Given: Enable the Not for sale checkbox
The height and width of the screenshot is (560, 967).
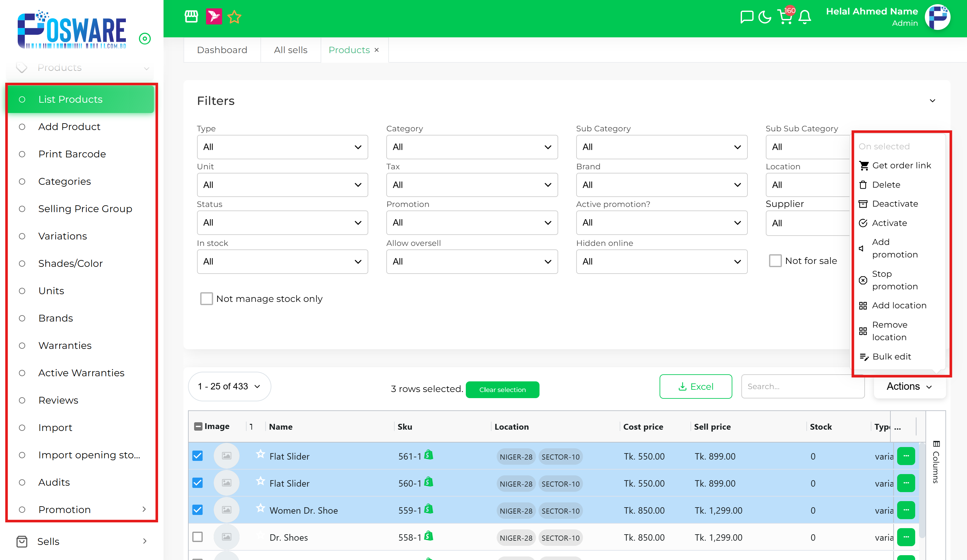Looking at the screenshot, I should pyautogui.click(x=775, y=260).
